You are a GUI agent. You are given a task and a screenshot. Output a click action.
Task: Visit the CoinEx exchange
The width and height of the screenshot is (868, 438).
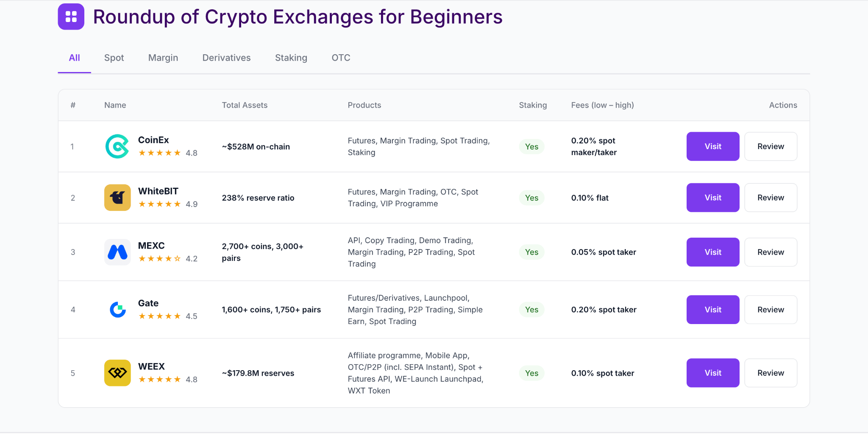pyautogui.click(x=713, y=147)
